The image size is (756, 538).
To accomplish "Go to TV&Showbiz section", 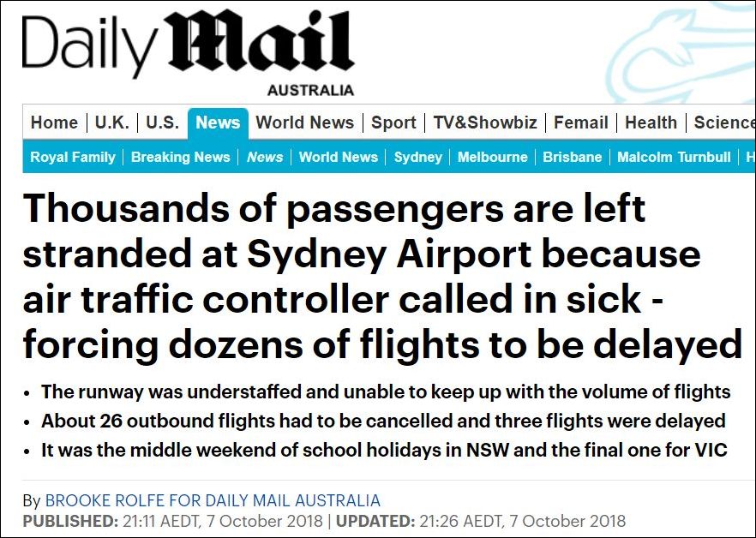I will pos(485,123).
